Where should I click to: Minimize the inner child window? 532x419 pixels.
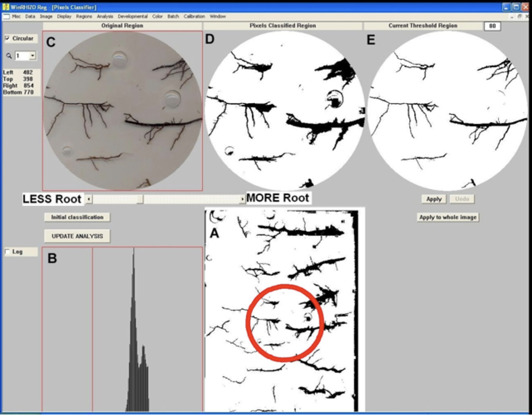tap(512, 16)
